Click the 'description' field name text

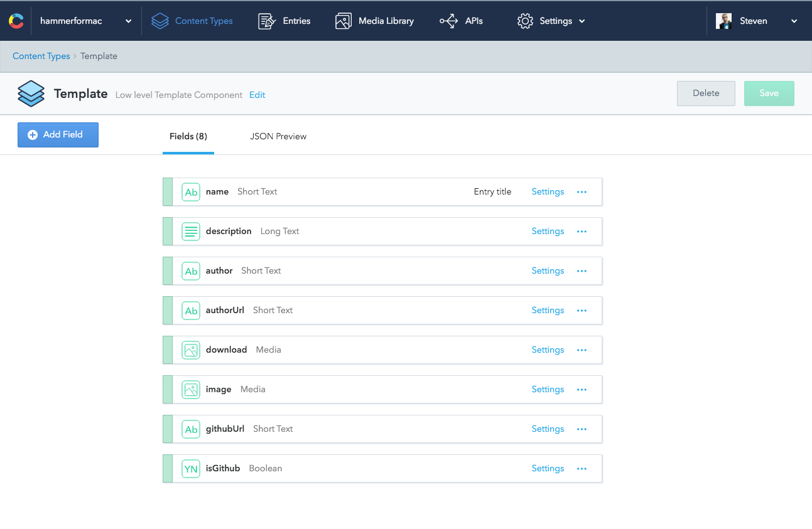[x=229, y=231]
